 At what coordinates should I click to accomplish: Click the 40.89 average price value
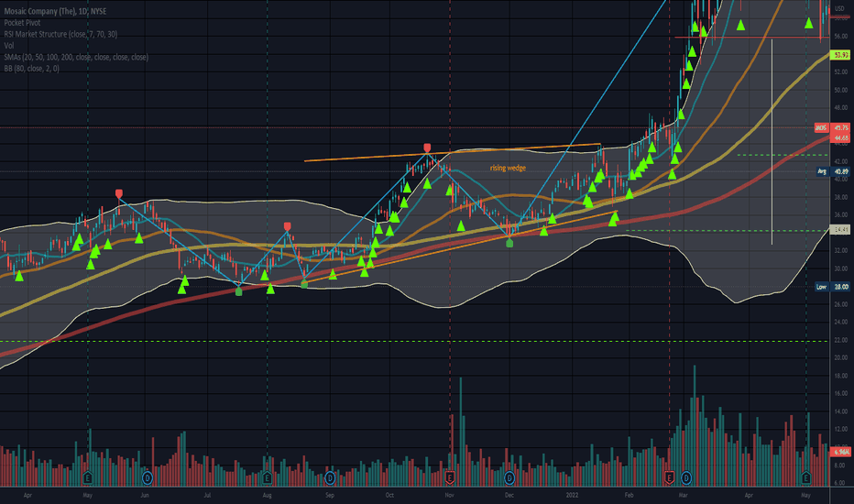[841, 171]
